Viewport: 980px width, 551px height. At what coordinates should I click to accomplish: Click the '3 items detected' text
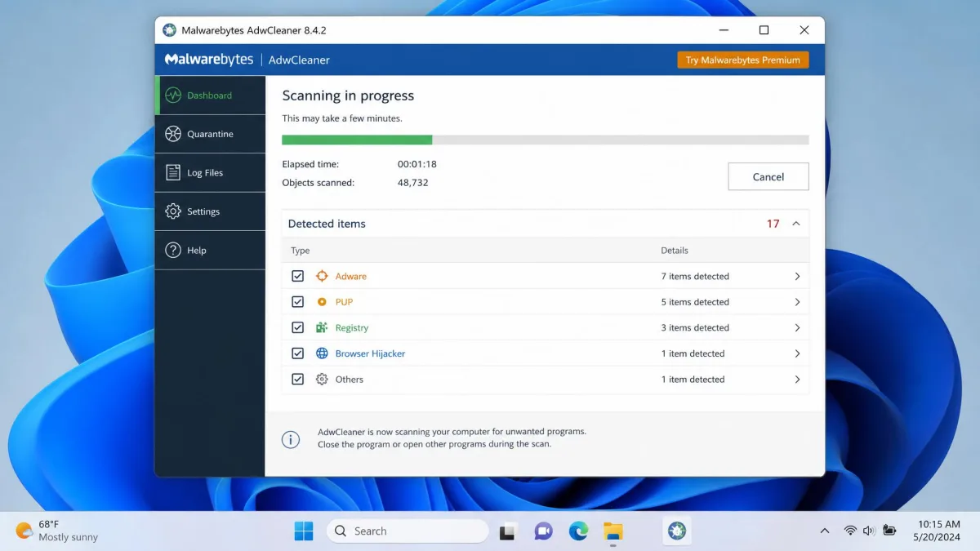pos(695,328)
